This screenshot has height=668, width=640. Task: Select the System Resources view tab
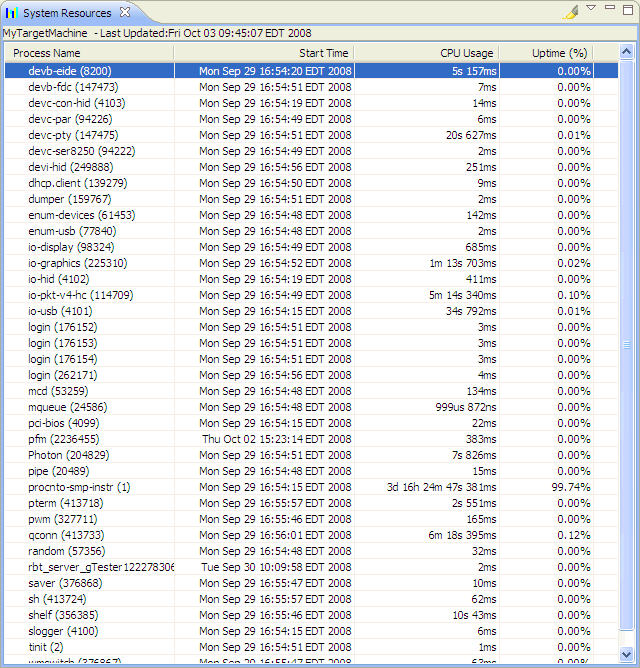68,13
